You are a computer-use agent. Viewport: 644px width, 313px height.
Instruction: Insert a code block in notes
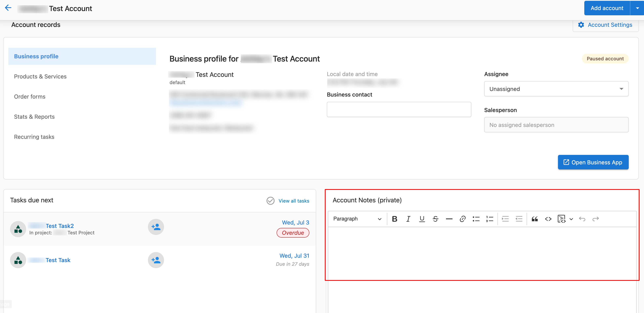click(562, 219)
